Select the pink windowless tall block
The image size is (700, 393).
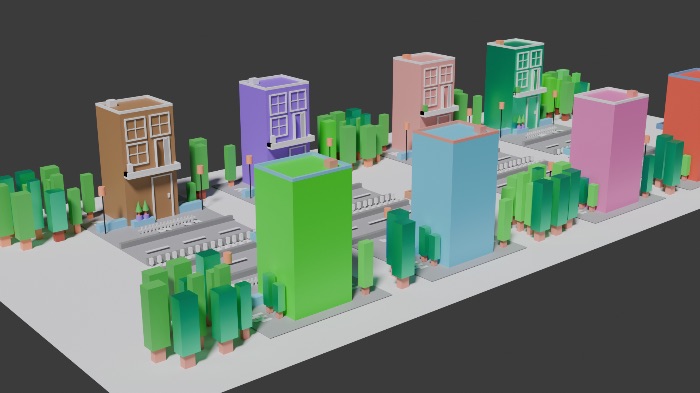[x=609, y=149]
